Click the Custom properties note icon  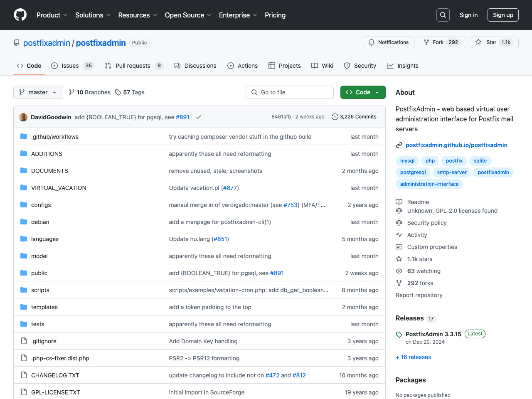399,247
